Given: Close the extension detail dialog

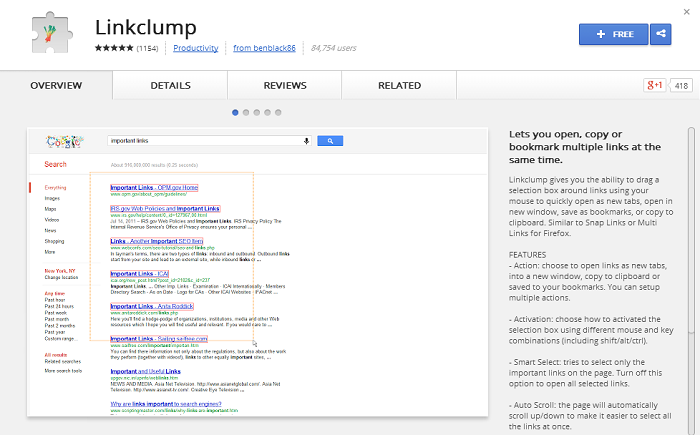Looking at the screenshot, I should (687, 12).
